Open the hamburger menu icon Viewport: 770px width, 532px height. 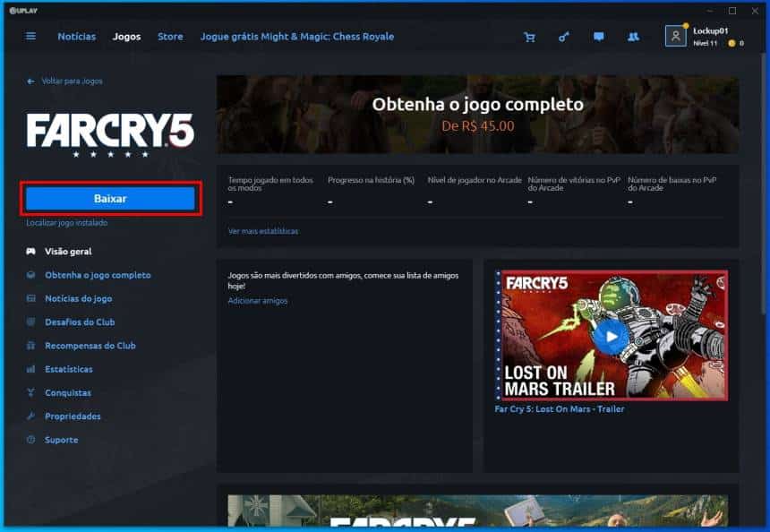click(x=30, y=37)
